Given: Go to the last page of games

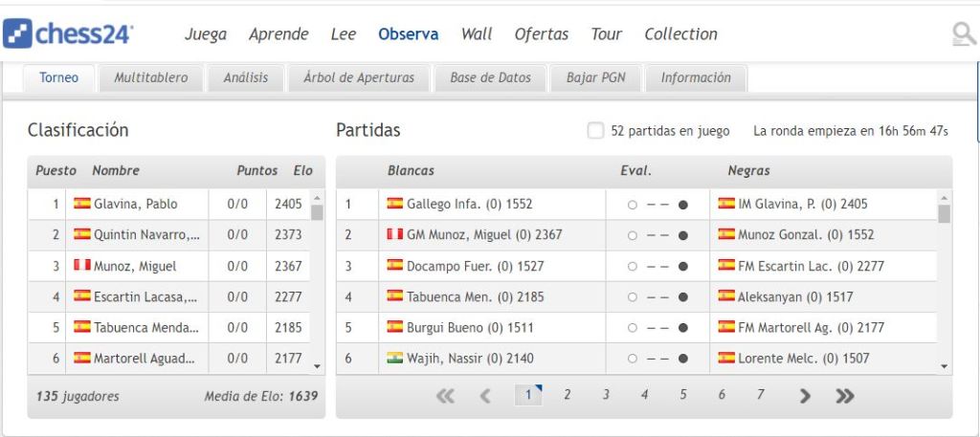Looking at the screenshot, I should [845, 396].
